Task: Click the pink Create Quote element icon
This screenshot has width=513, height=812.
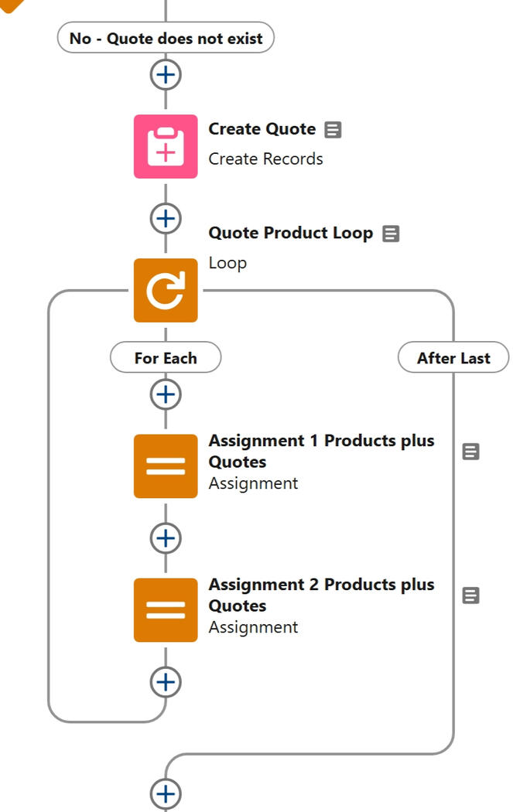Action: (166, 146)
